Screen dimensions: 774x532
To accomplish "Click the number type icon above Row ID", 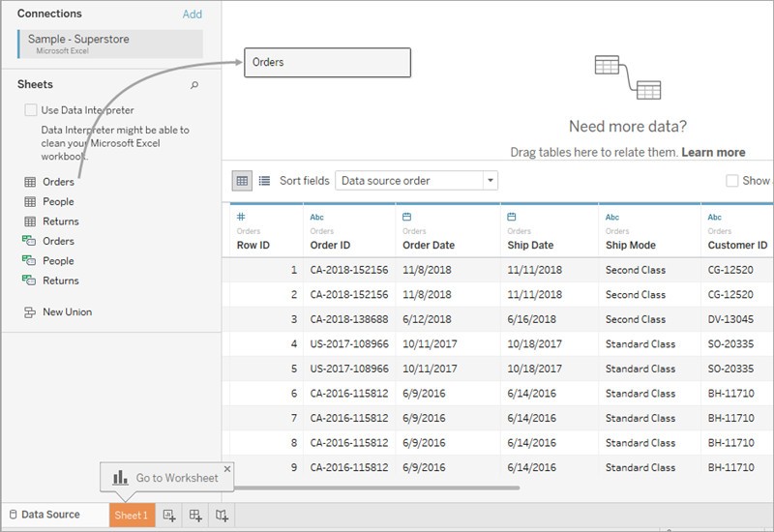I will click(241, 216).
